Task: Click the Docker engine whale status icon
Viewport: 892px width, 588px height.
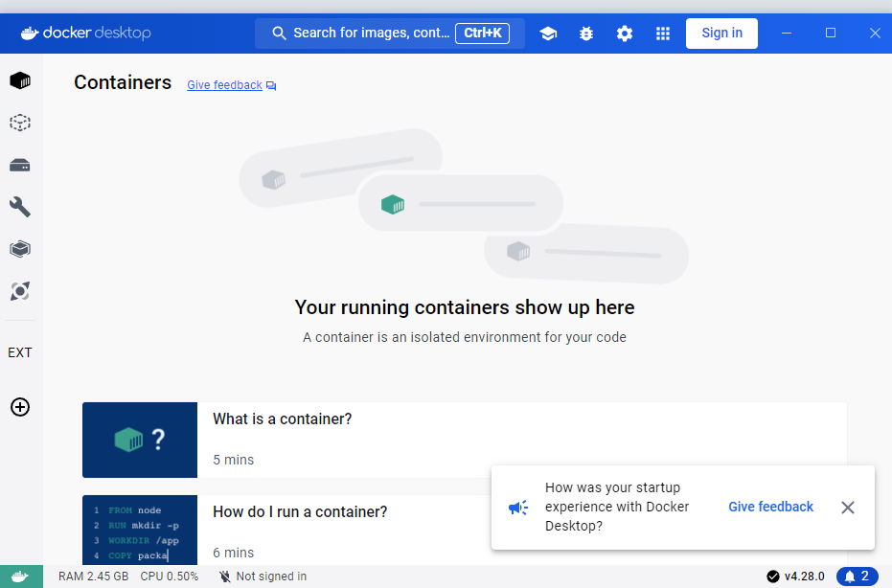Action: click(21, 577)
